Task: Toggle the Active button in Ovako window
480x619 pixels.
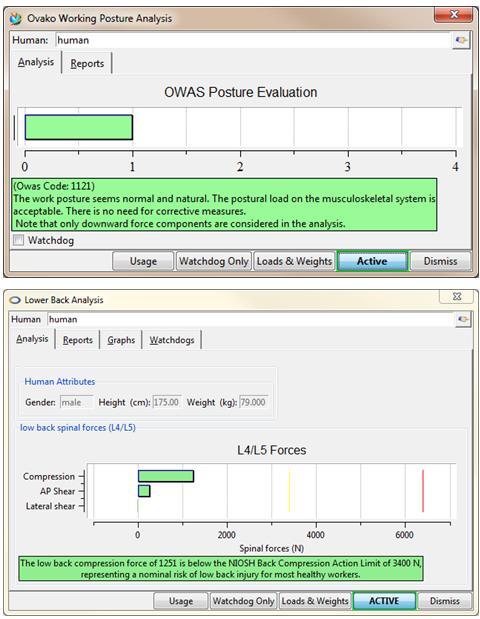Action: click(372, 261)
